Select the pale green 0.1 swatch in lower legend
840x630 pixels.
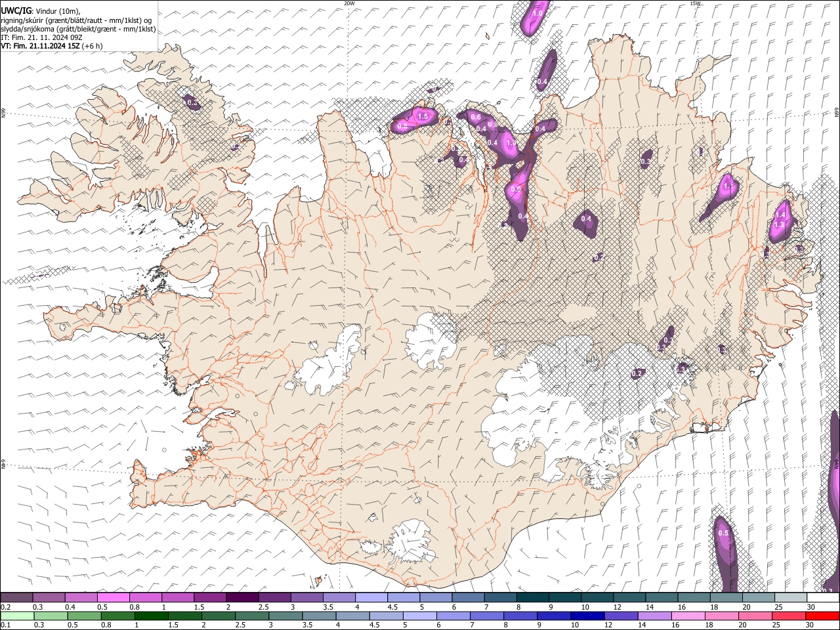[x=16, y=616]
